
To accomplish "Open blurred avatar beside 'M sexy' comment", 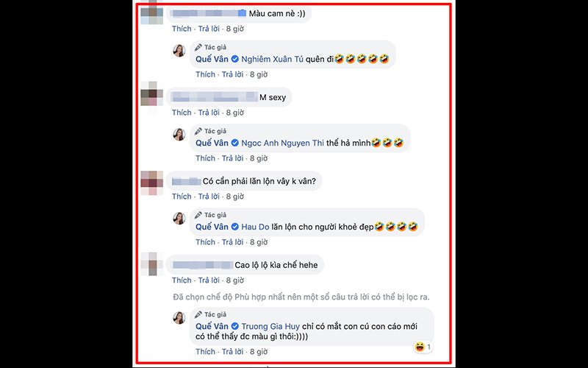I will click(x=151, y=96).
